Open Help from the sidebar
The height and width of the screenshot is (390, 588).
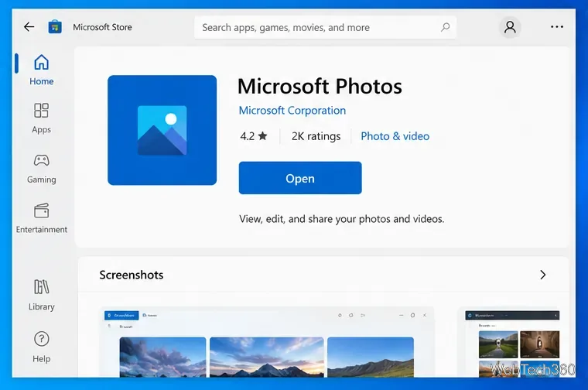coord(41,347)
